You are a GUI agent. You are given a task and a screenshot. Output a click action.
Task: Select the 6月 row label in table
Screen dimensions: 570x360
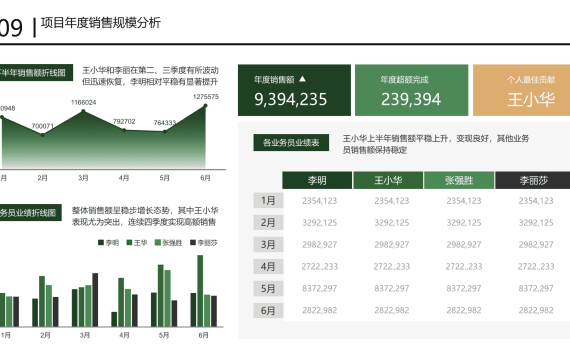(268, 311)
